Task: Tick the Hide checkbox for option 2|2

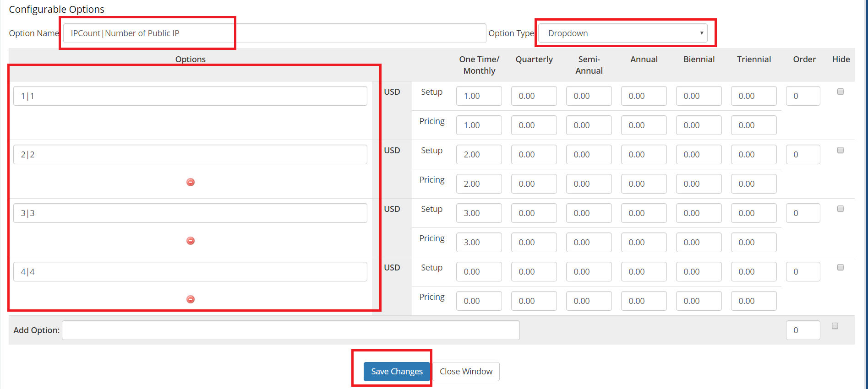Action: [841, 150]
